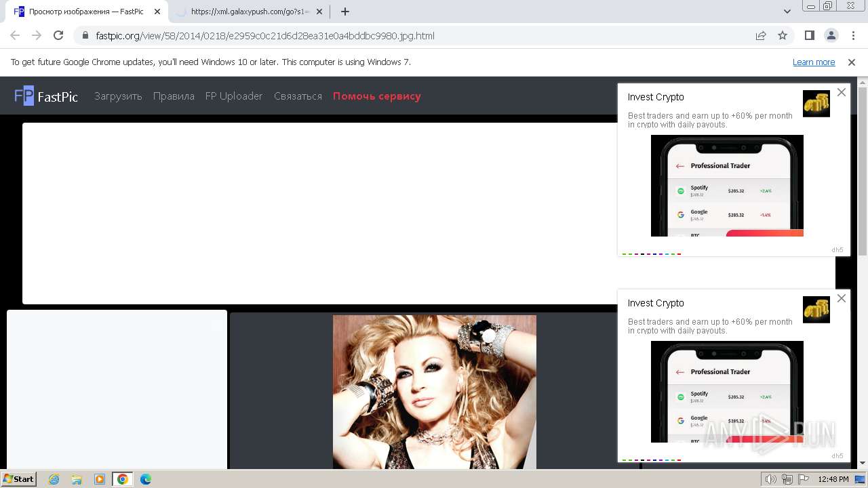Open lower Invest Crypto ad title

click(x=656, y=303)
